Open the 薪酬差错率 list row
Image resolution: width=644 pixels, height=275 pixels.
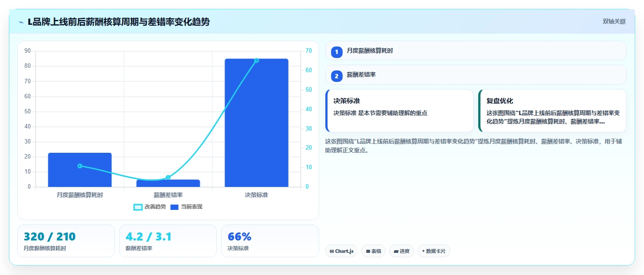pos(476,75)
